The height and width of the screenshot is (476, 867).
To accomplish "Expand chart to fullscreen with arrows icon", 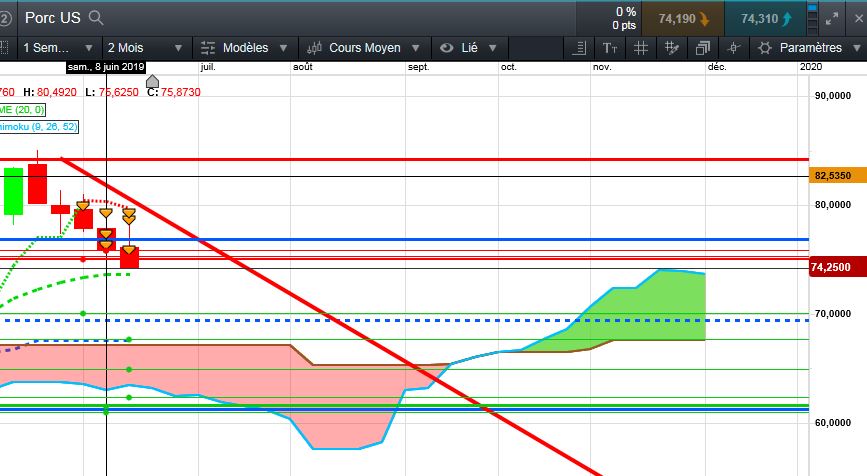I will coord(832,19).
